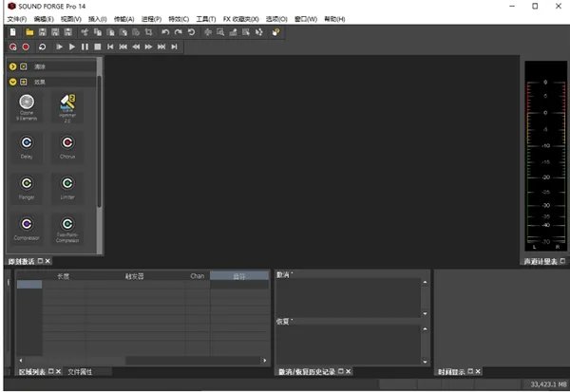Switch to the 文件属性 tab
Viewport: 570px width, 392px height.
point(80,372)
